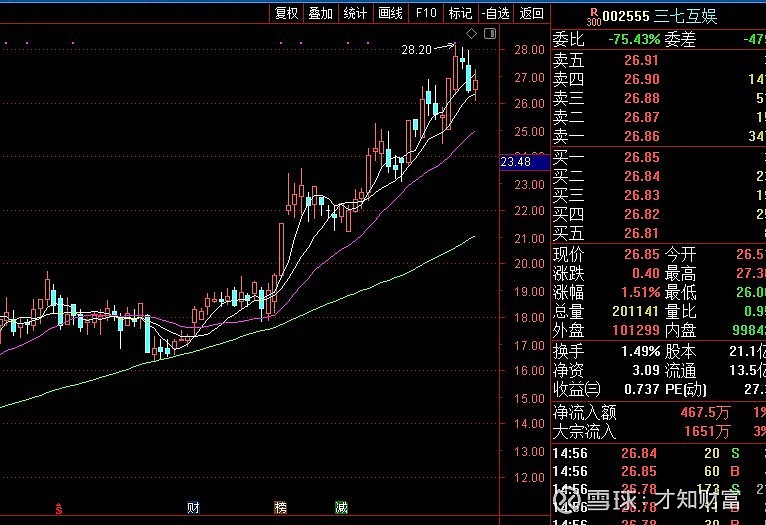
Task: Click the panel layout icon beside the diamond
Action: click(x=490, y=34)
